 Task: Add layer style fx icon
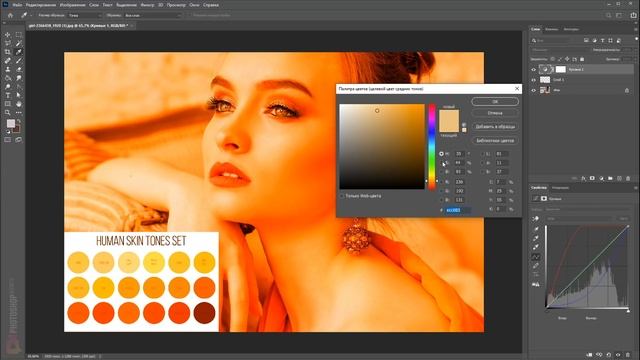584,178
